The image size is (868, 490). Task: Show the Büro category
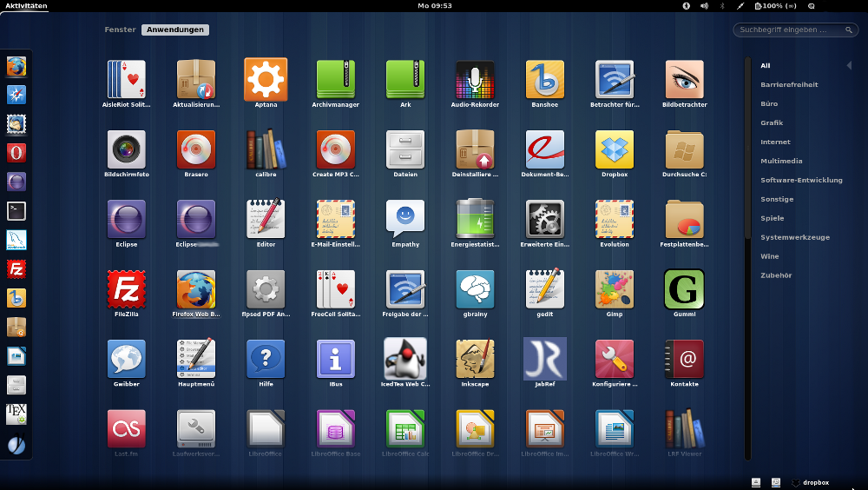[769, 103]
